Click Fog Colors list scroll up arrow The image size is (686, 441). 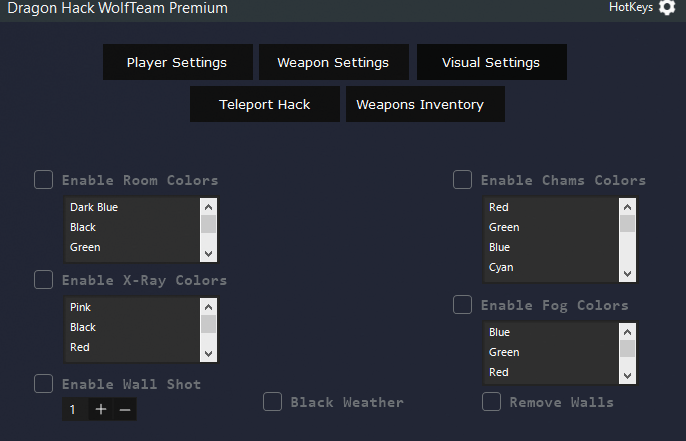627,332
